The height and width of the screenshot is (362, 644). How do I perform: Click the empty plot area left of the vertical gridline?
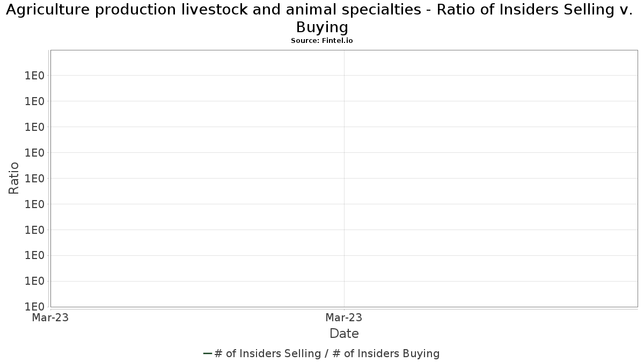pyautogui.click(x=197, y=179)
